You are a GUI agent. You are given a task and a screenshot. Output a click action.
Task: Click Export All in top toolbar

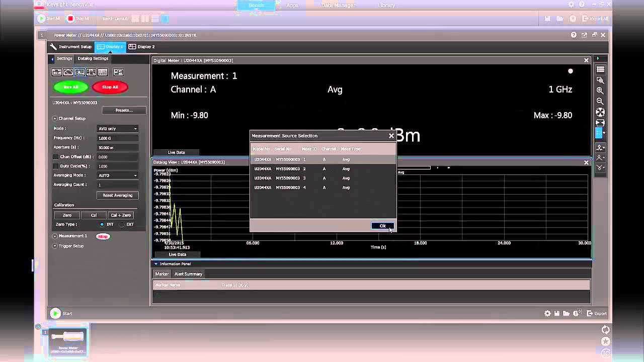click(595, 19)
